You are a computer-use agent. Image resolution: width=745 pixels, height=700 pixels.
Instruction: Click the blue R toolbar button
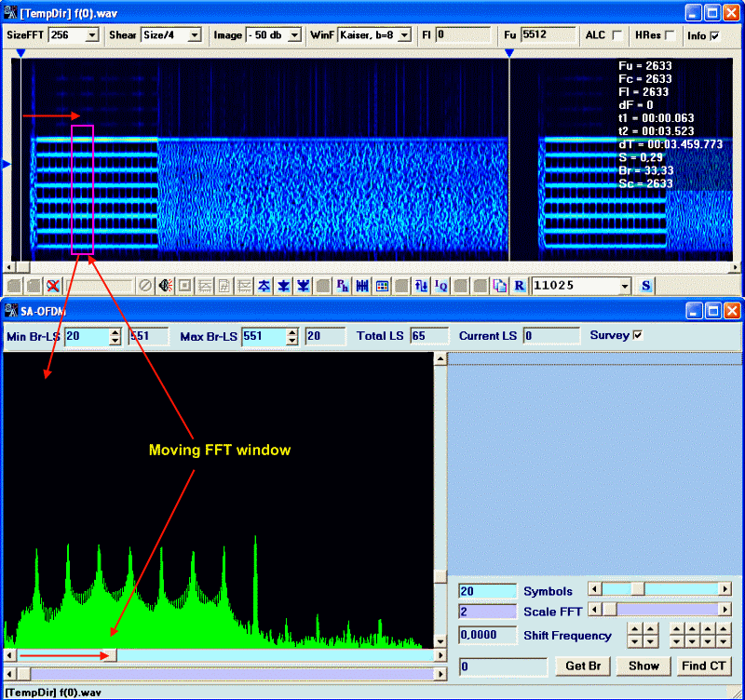point(519,286)
